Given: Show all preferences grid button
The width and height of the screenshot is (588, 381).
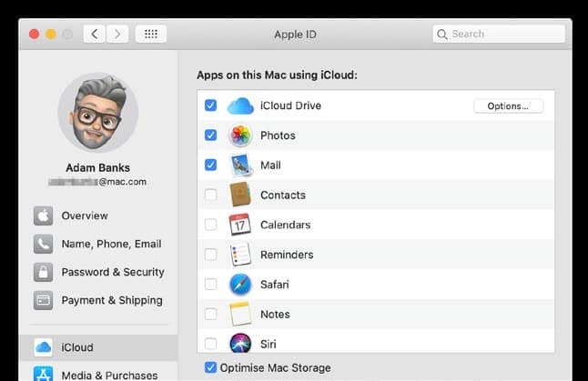Looking at the screenshot, I should pyautogui.click(x=151, y=34).
